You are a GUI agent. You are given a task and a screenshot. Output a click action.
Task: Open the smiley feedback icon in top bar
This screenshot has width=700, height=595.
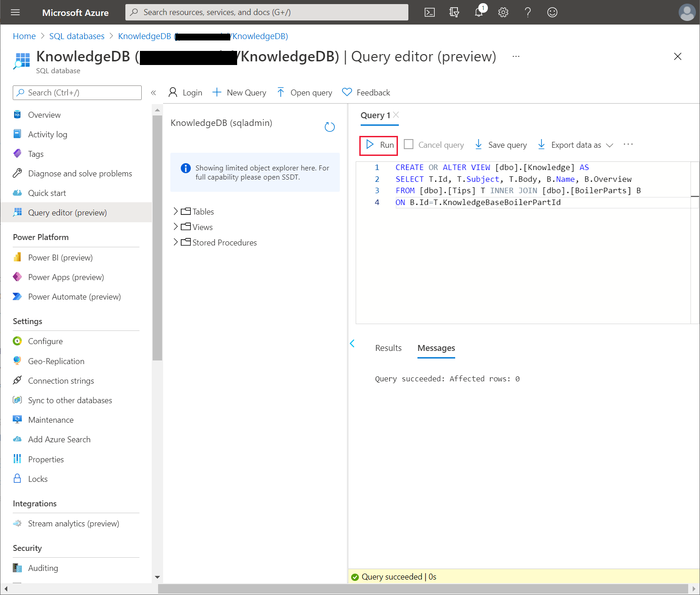552,12
